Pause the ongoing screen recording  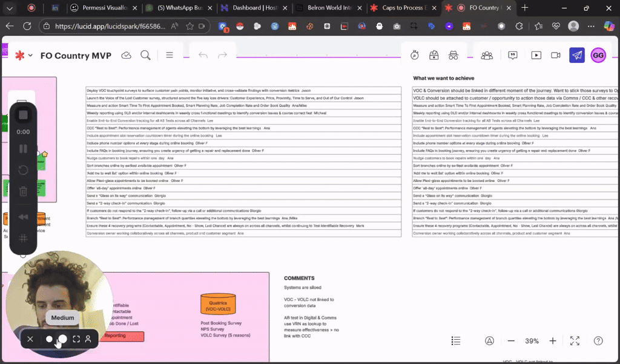click(x=22, y=147)
